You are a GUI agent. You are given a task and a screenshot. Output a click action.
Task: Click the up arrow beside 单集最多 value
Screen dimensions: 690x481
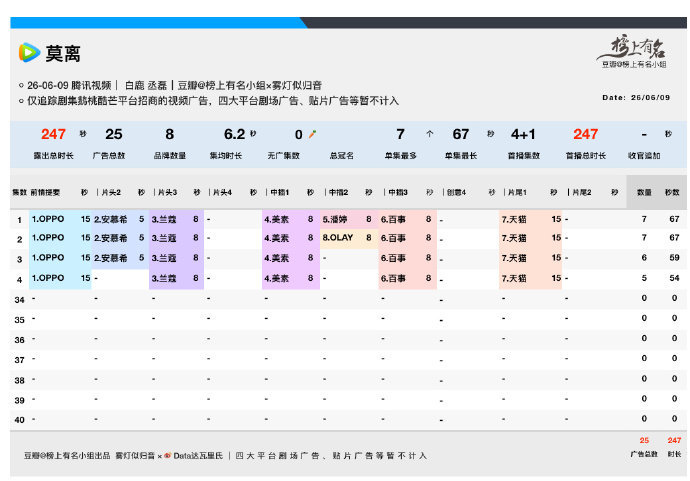(429, 134)
